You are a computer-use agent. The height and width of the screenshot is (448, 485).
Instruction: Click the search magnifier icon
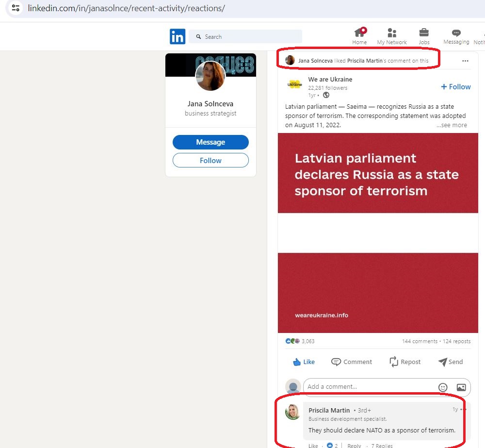pyautogui.click(x=198, y=36)
